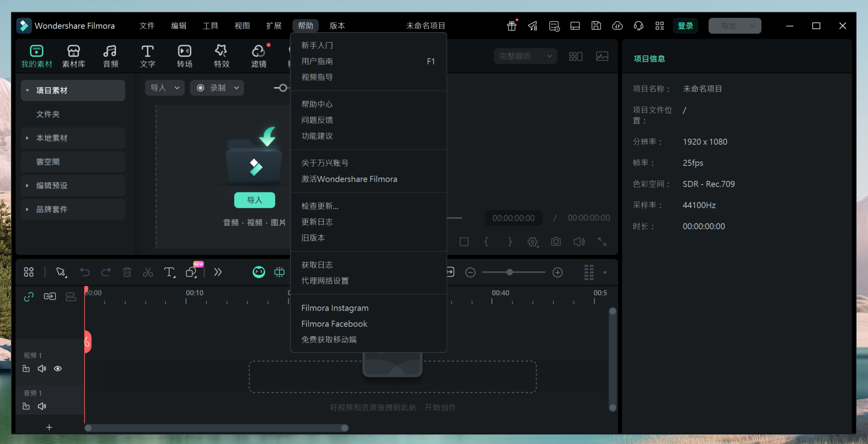Click the timeline zoom slider handle
This screenshot has height=444, width=868.
[510, 272]
